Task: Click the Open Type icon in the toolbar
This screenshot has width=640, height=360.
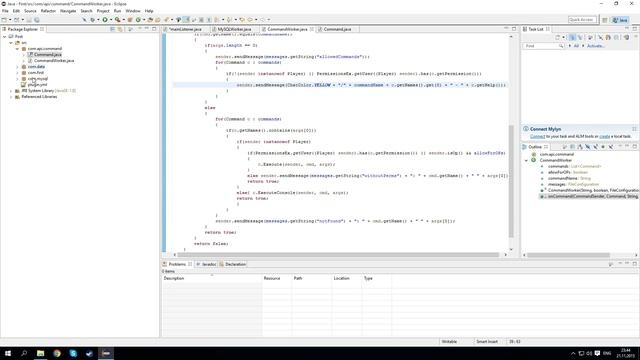Action: coord(150,20)
